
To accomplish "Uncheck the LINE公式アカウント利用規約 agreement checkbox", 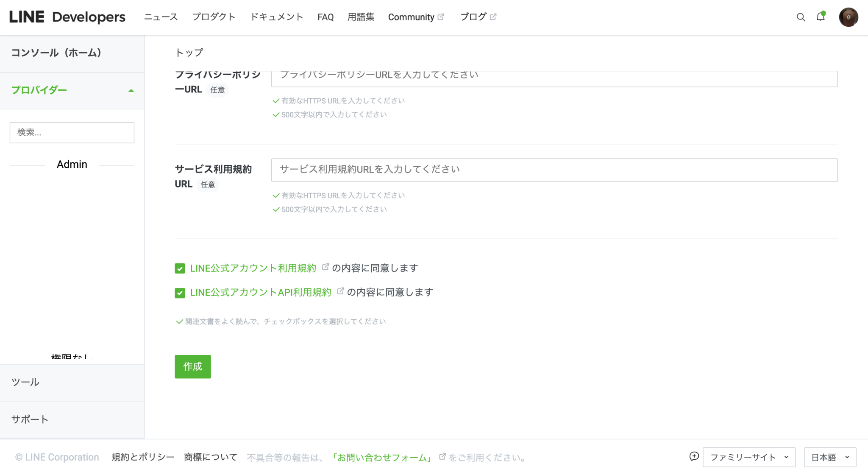I will pyautogui.click(x=180, y=268).
